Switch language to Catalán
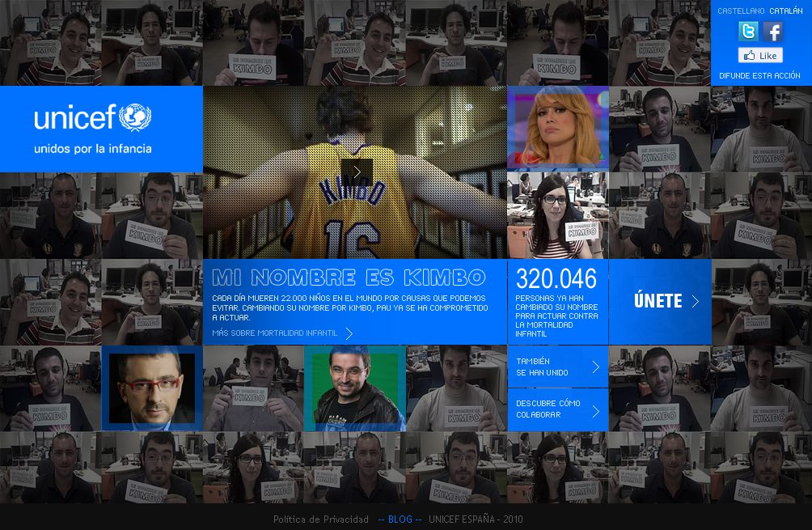The image size is (812, 530). click(x=785, y=11)
